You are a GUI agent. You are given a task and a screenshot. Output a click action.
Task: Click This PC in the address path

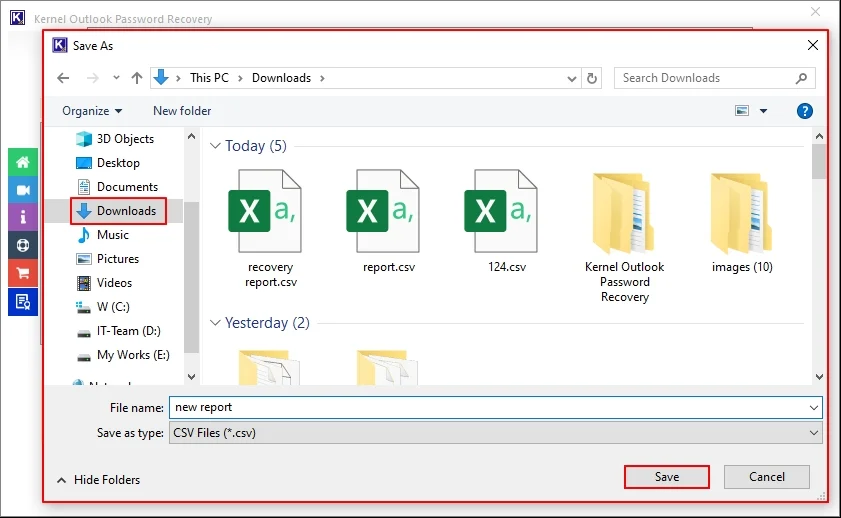209,78
